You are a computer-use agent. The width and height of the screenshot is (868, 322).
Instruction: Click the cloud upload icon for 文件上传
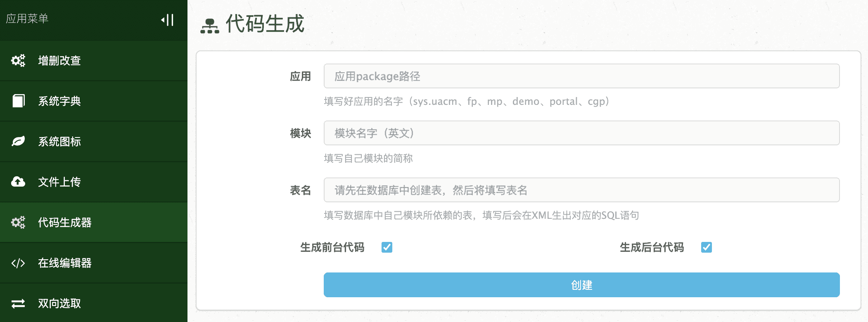click(18, 182)
